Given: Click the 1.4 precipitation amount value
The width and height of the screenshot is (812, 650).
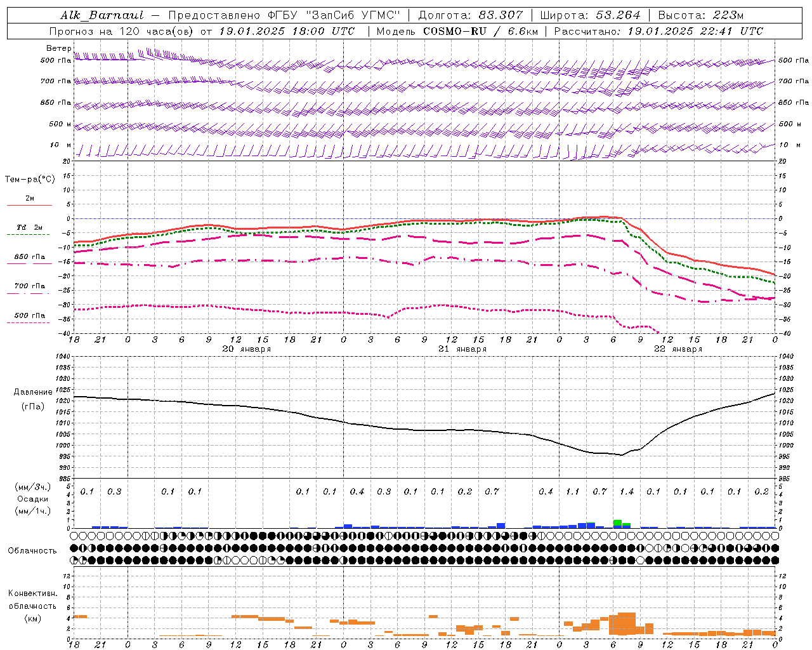Looking at the screenshot, I should [x=627, y=491].
